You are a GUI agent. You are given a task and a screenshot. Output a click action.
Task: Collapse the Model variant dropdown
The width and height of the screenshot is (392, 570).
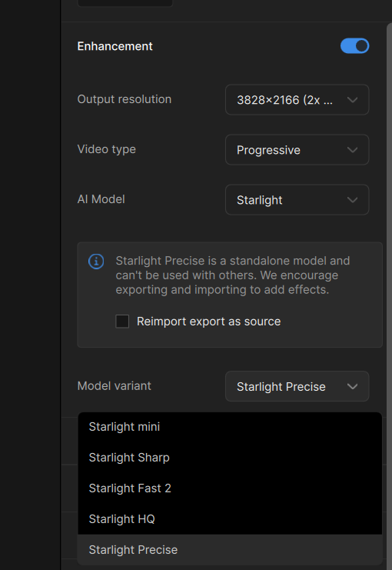coord(297,386)
